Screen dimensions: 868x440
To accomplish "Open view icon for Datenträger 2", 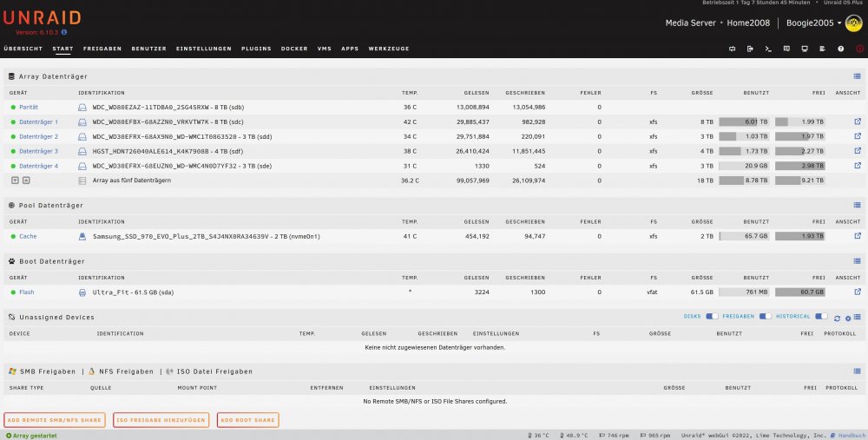I will point(858,135).
